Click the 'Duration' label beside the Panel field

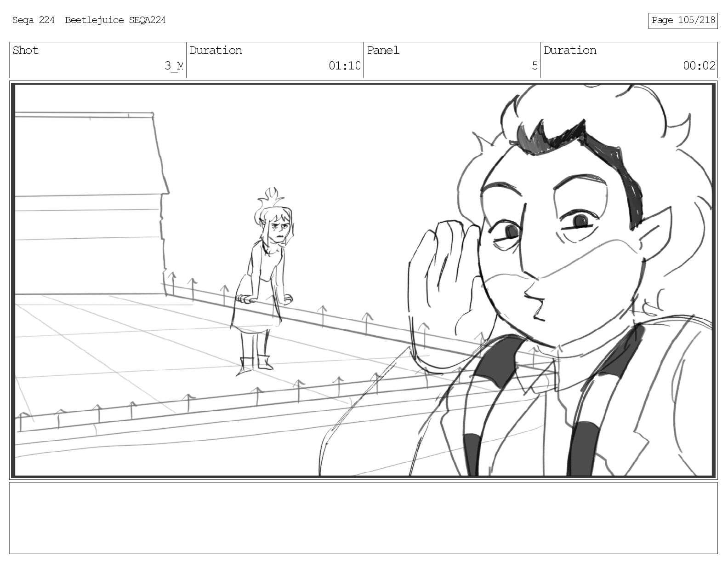pos(570,50)
